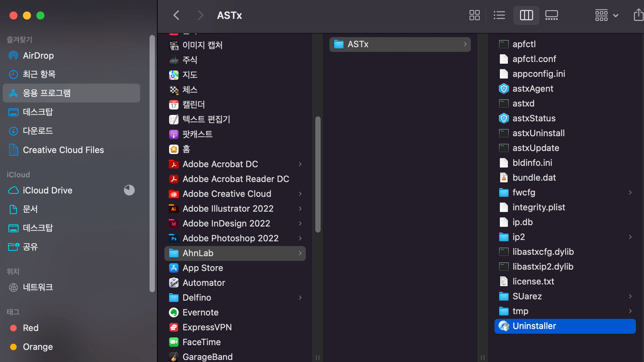The width and height of the screenshot is (644, 362).
Task: Expand the Adobe Photoshop 2022 chevron
Action: pos(300,238)
